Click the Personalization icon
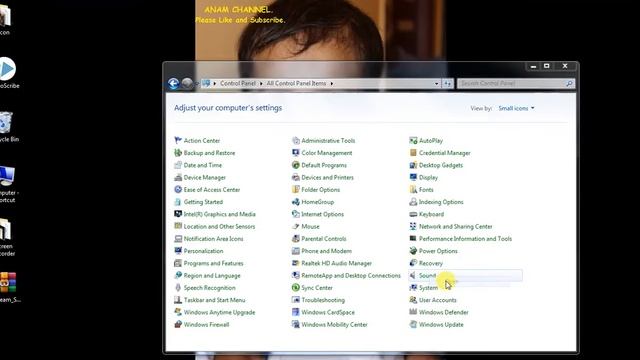This screenshot has height=360, width=640. tap(178, 251)
